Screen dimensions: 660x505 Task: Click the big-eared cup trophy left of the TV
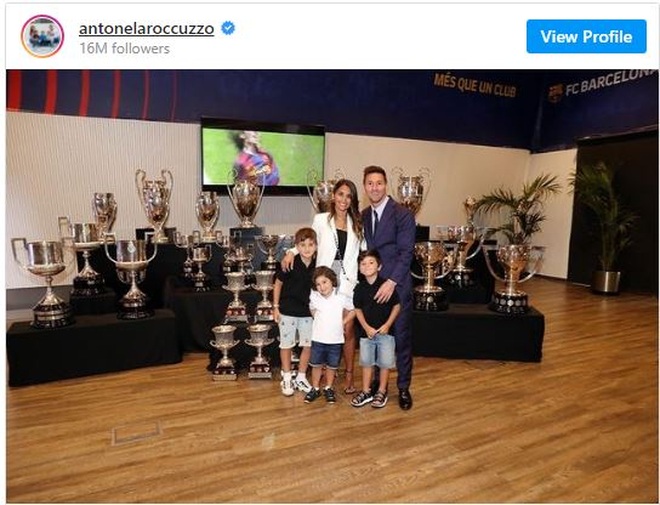pos(155,205)
